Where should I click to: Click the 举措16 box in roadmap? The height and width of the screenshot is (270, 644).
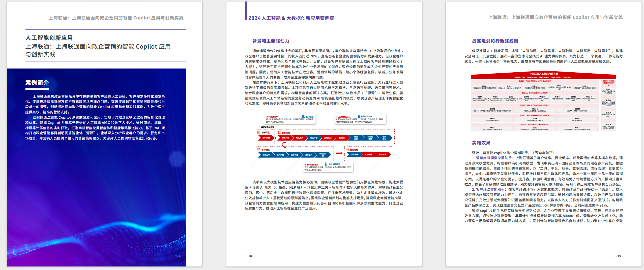(x=535, y=110)
